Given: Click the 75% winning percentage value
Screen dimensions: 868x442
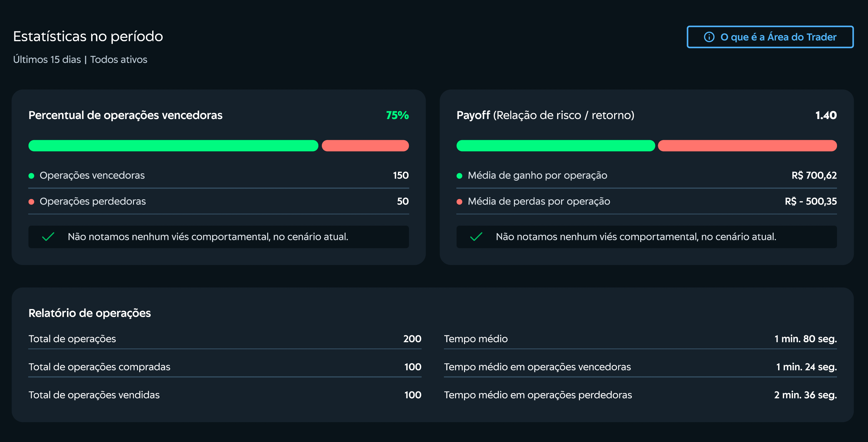Looking at the screenshot, I should [397, 115].
